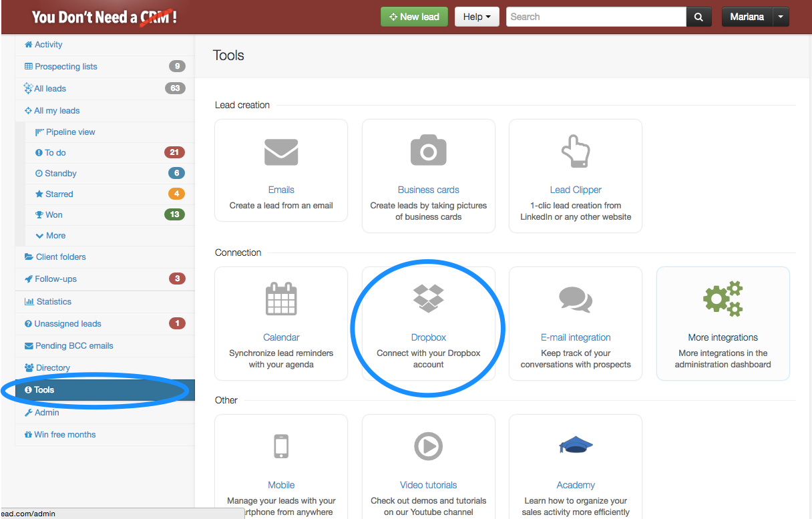Viewport: 812px width, 519px height.
Task: Click the star icon beside Starred
Action: 39,194
